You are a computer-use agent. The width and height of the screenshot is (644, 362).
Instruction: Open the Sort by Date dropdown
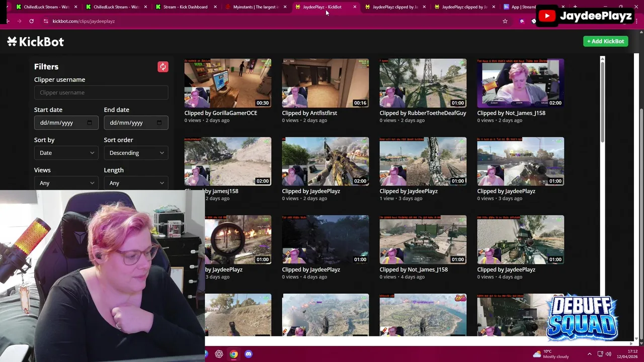click(x=66, y=153)
